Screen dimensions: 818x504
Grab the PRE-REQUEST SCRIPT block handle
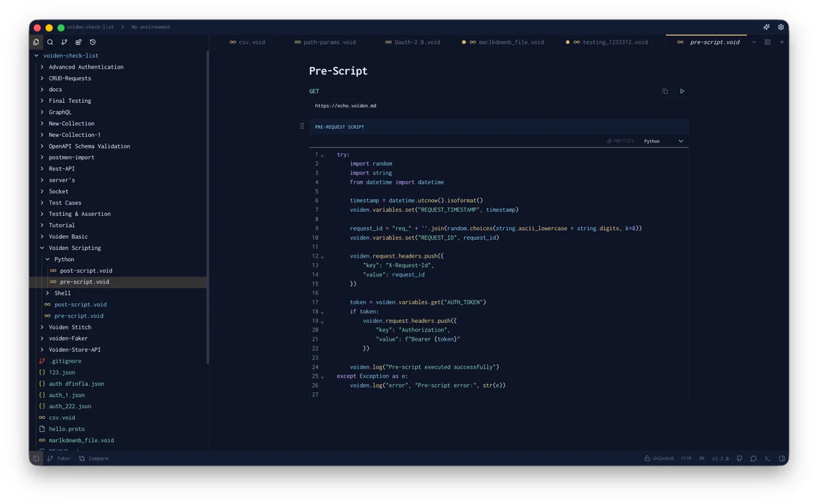tap(302, 126)
